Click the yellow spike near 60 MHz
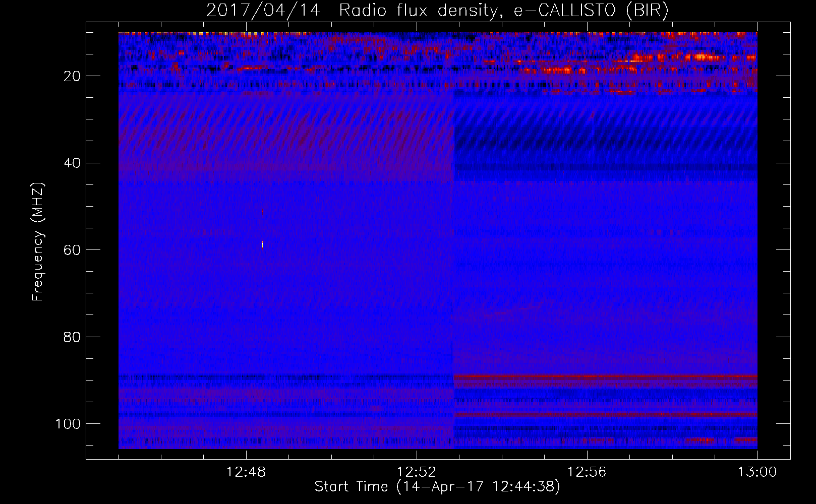The height and width of the screenshot is (504, 816). pos(262,244)
